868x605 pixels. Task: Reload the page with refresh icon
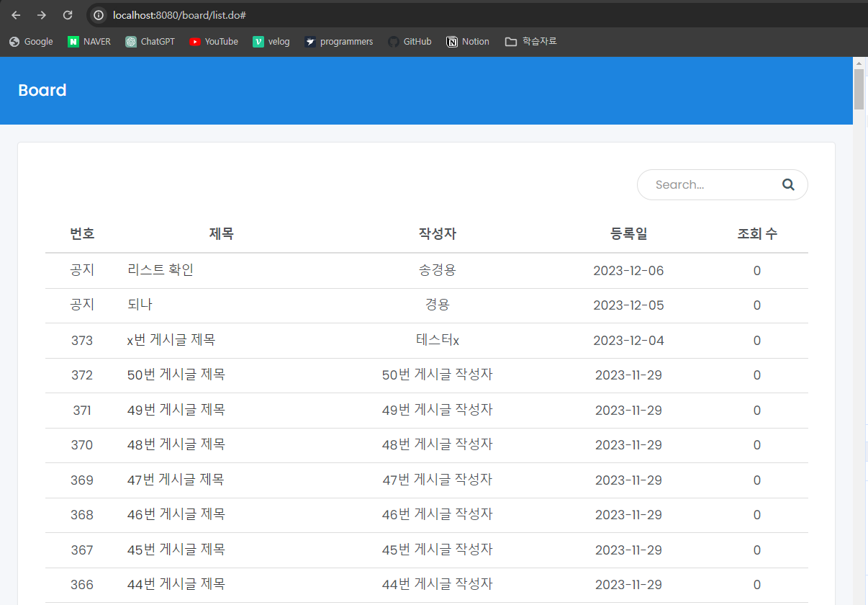tap(68, 15)
